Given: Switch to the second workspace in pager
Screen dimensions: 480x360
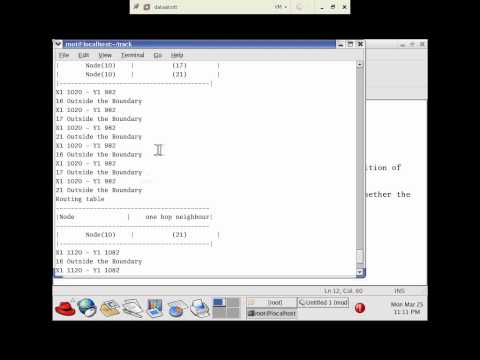Looking at the screenshot, I should [233, 302].
